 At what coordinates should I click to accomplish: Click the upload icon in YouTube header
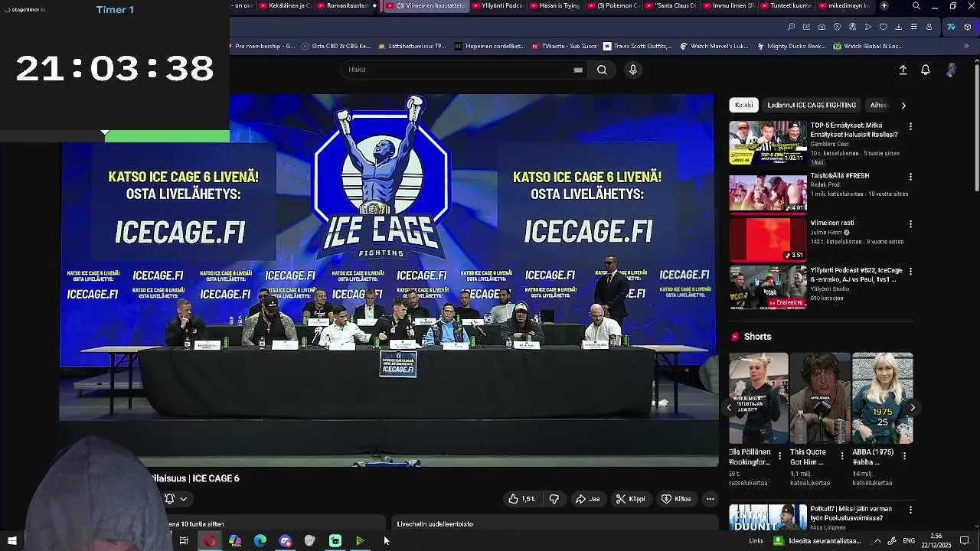903,70
